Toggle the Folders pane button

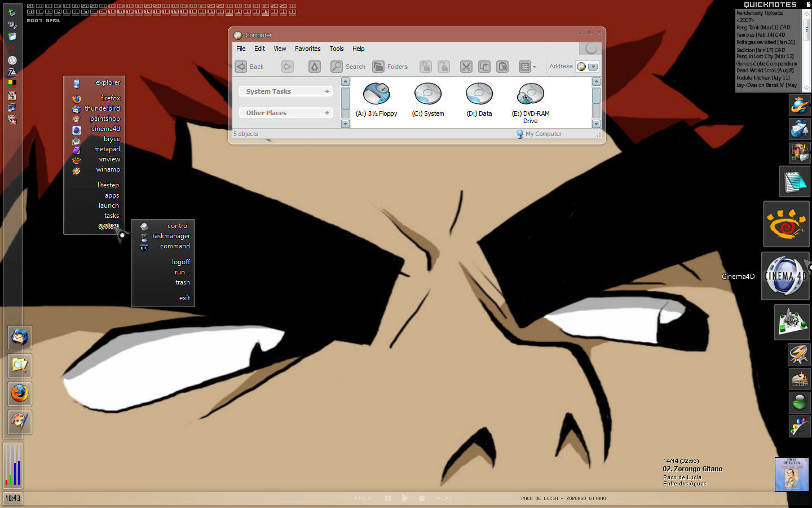390,67
